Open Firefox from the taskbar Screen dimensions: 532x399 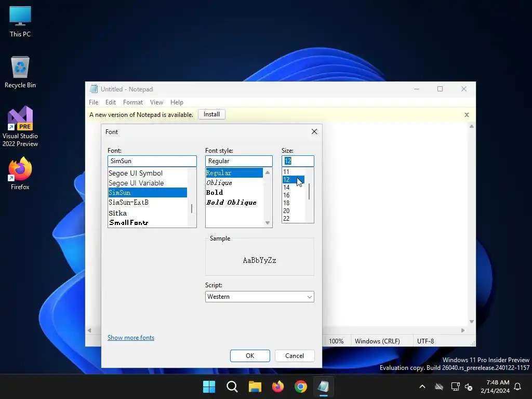(278, 387)
